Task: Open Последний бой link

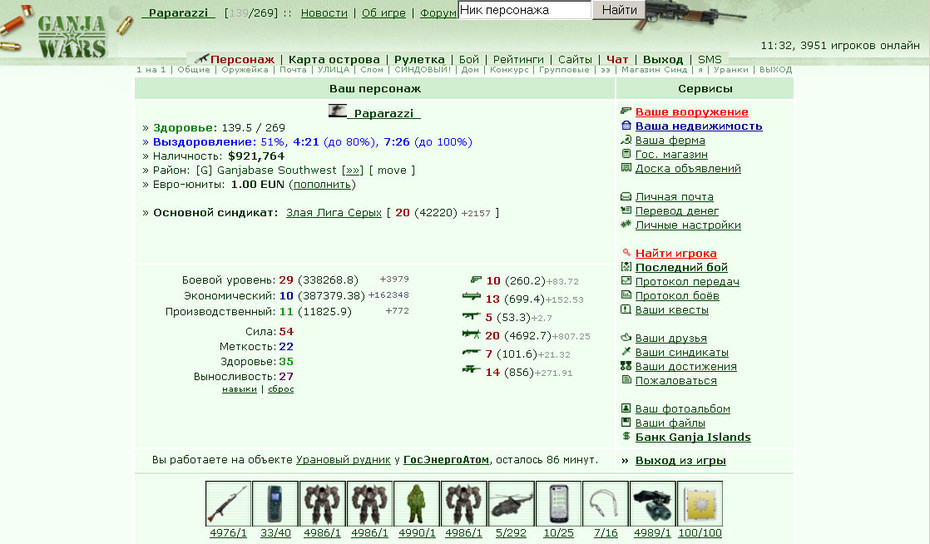Action: pos(681,268)
